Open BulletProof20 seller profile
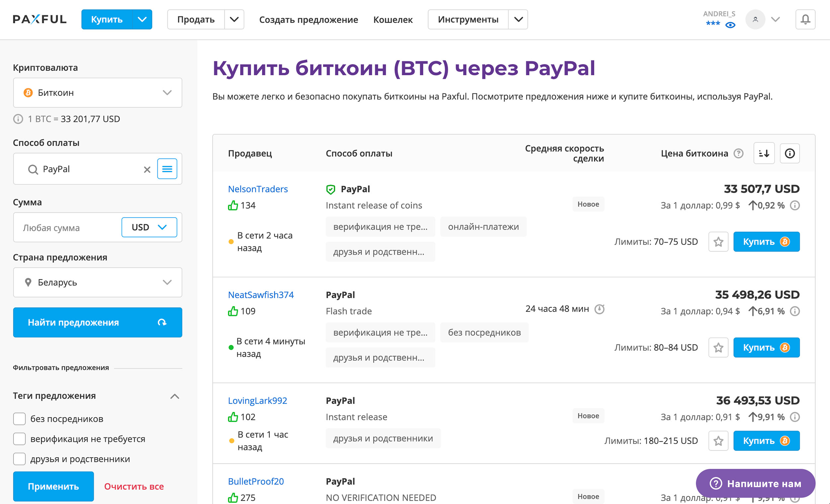The width and height of the screenshot is (830, 504). pos(256,481)
